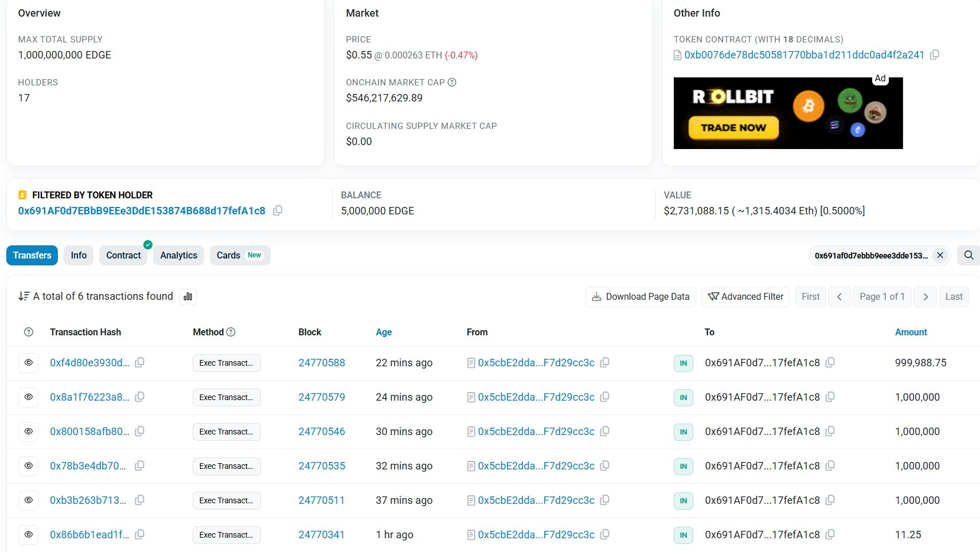The height and width of the screenshot is (552, 980).
Task: Click the eye icon on the last transaction row
Action: click(28, 534)
